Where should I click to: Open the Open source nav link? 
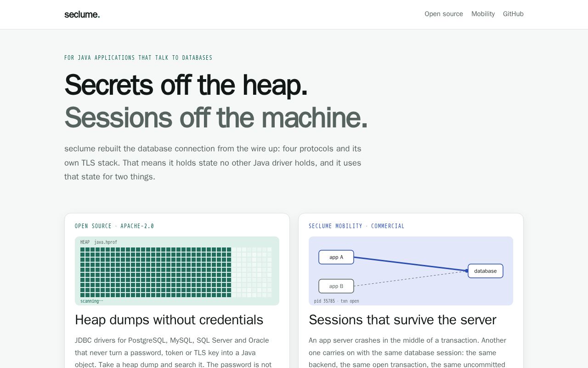[444, 14]
